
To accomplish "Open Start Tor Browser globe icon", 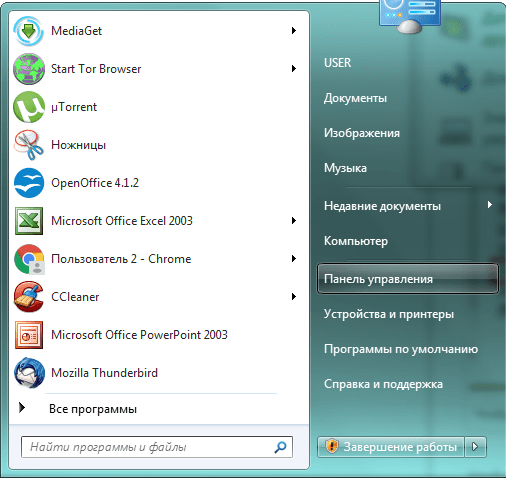I will tap(29, 69).
